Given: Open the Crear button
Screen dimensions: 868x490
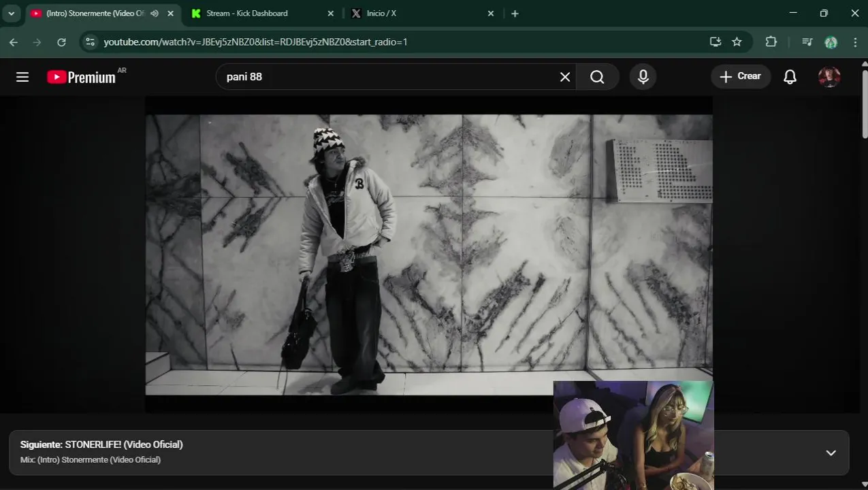Looking at the screenshot, I should pyautogui.click(x=741, y=76).
